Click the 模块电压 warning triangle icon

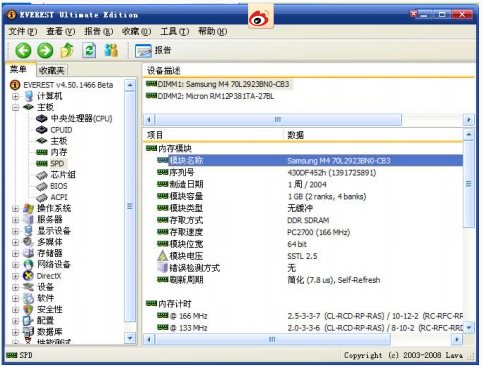[162, 256]
